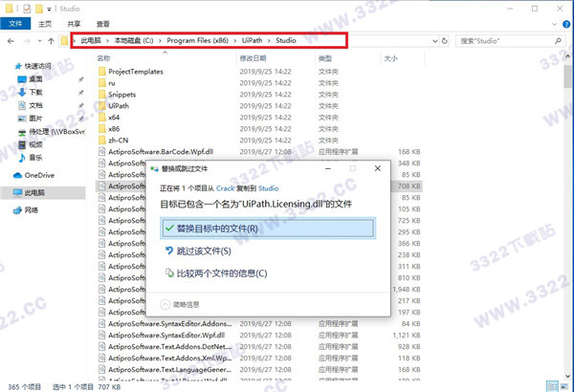Minimize the 替换或跳过文件 dialog
Image resolution: width=574 pixels, height=392 pixels.
pyautogui.click(x=328, y=168)
